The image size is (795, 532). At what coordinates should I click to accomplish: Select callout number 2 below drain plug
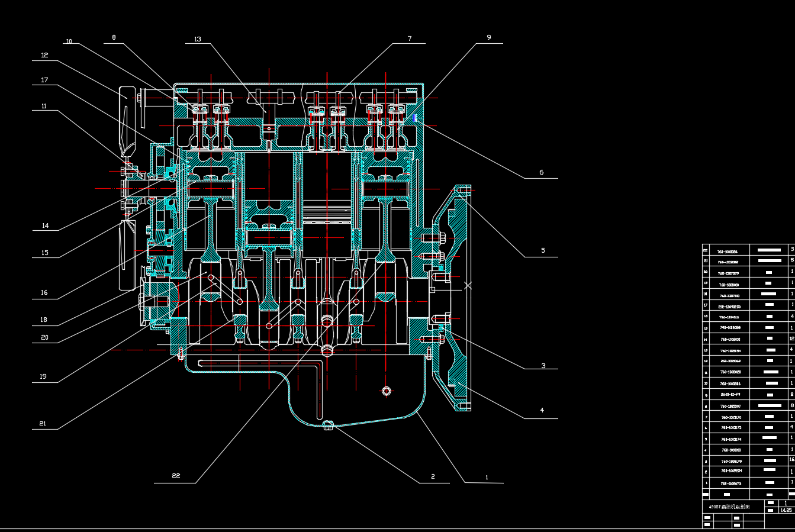433,476
